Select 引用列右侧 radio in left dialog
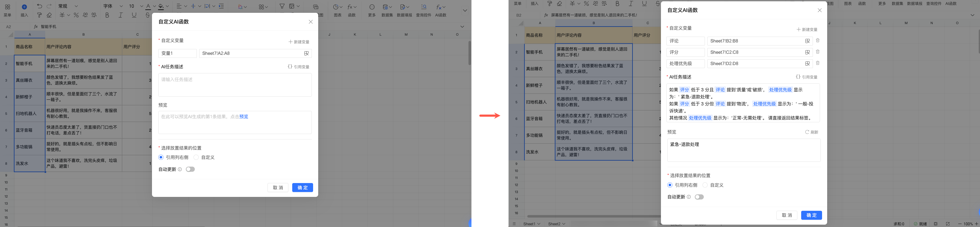This screenshot has height=227, width=980. (x=161, y=157)
